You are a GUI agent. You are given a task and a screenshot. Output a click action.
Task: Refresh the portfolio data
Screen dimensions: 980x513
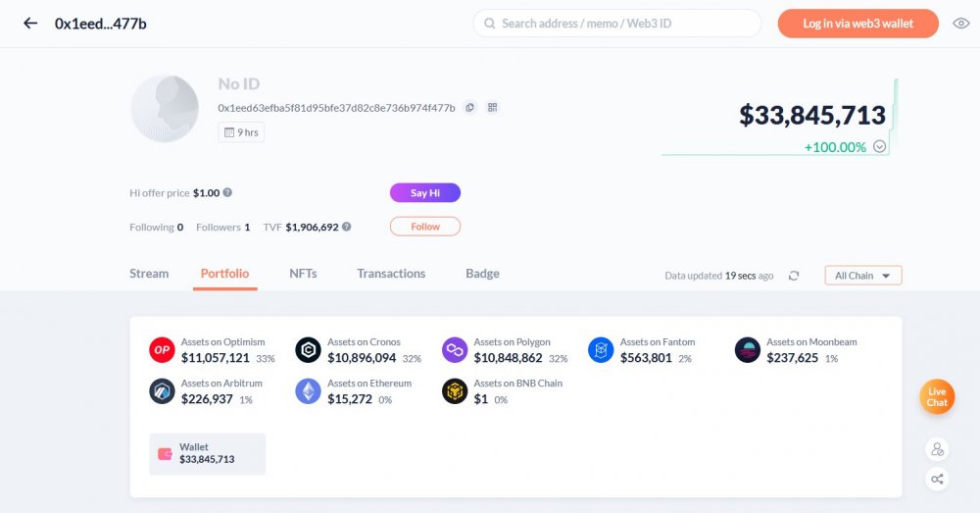click(794, 276)
